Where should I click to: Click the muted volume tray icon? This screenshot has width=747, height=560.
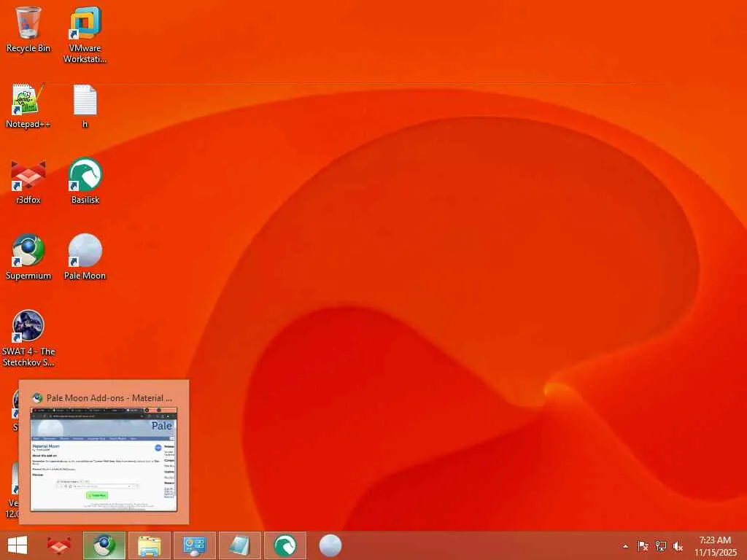coord(678,546)
